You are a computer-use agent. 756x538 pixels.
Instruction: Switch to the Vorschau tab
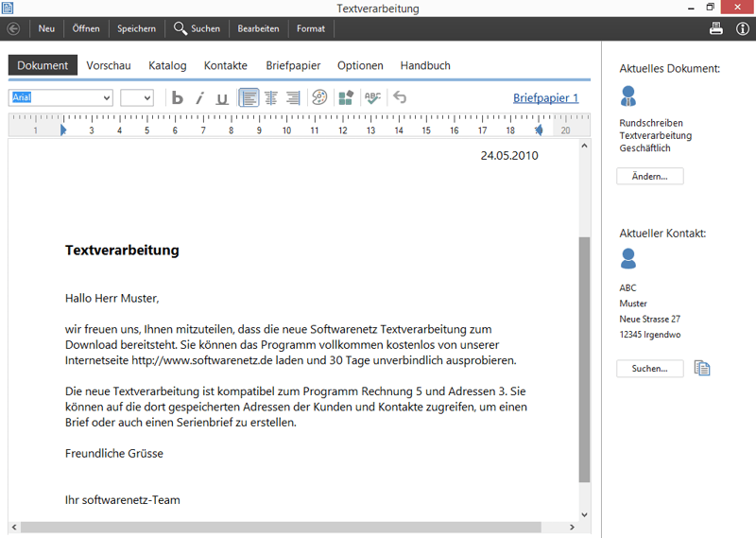click(109, 65)
